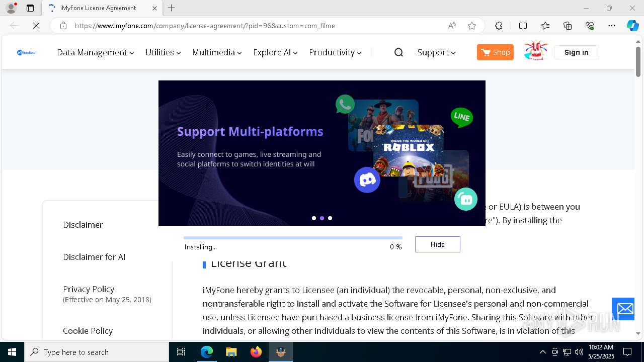Click the Discord icon in banner
Screen dimensions: 644x362
coord(367,180)
